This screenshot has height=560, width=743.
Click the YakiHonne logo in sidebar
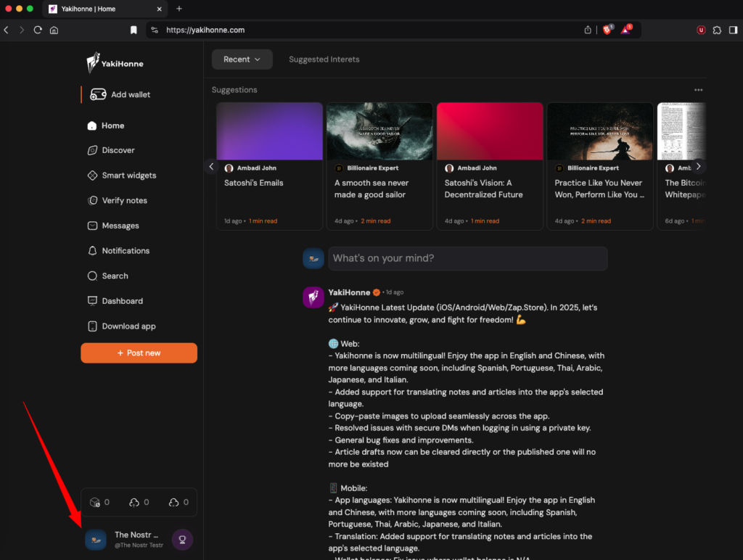pos(115,63)
